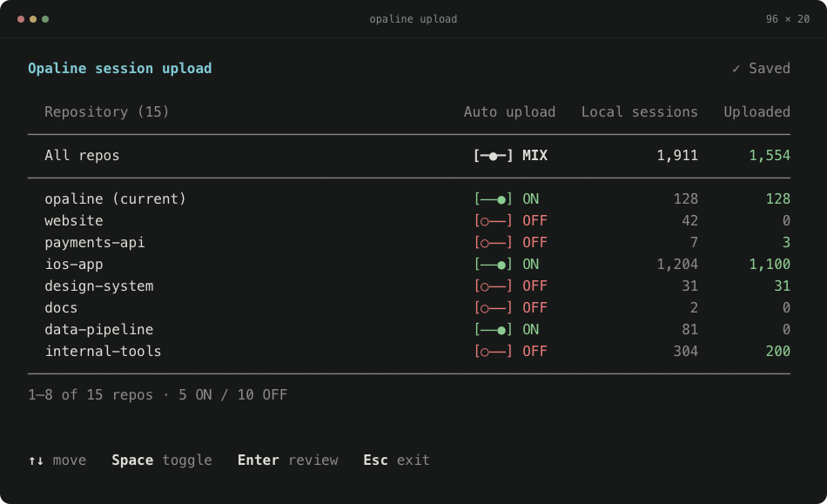Viewport: 827px width, 504px height.
Task: Turn on the docs upload toggle
Action: 493,307
